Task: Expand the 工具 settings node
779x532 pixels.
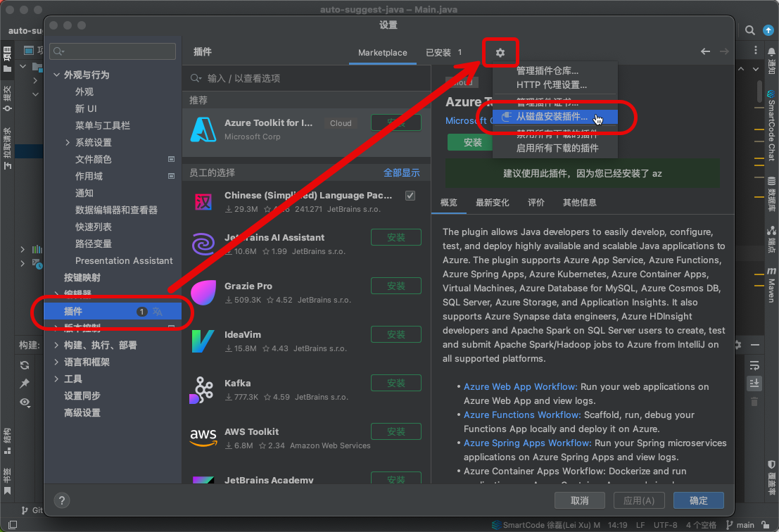Action: (56, 379)
